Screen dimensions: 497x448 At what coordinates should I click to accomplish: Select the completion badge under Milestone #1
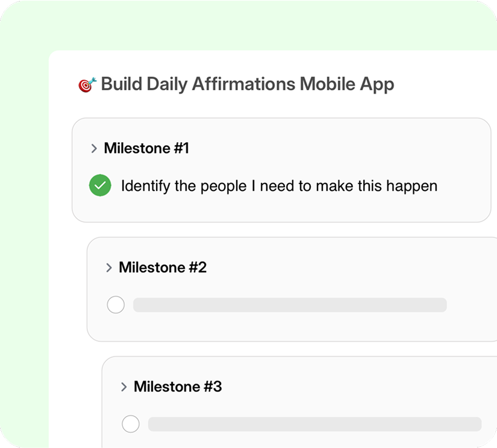[x=100, y=185]
